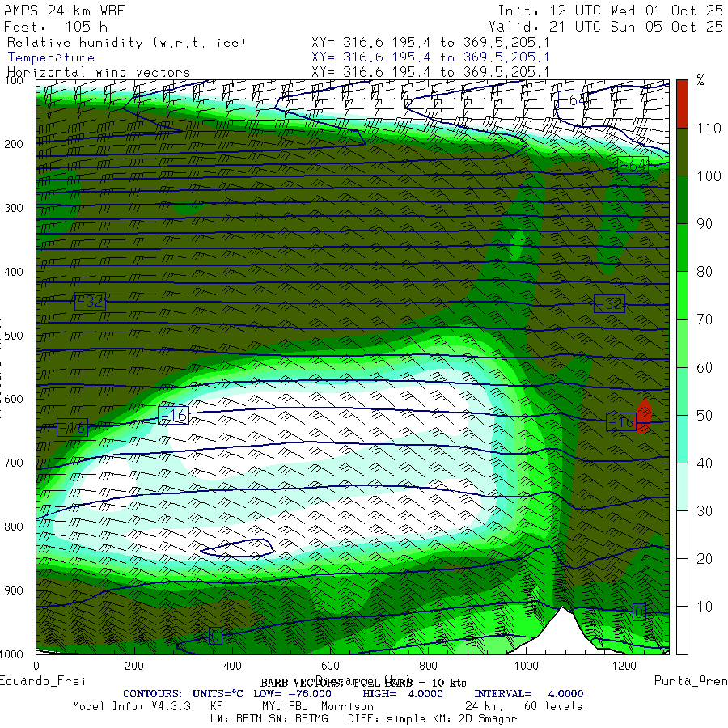This screenshot has height=728, width=728.
Task: Click the topmost '-64' temperature contour label
Action: (x=572, y=99)
